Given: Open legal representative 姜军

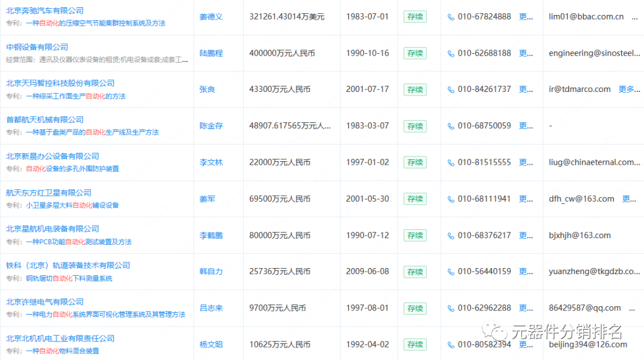Looking at the screenshot, I should pyautogui.click(x=207, y=199).
